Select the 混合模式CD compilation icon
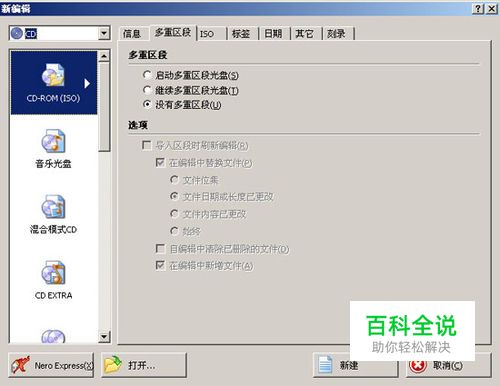The width and height of the screenshot is (500, 386). point(53,214)
